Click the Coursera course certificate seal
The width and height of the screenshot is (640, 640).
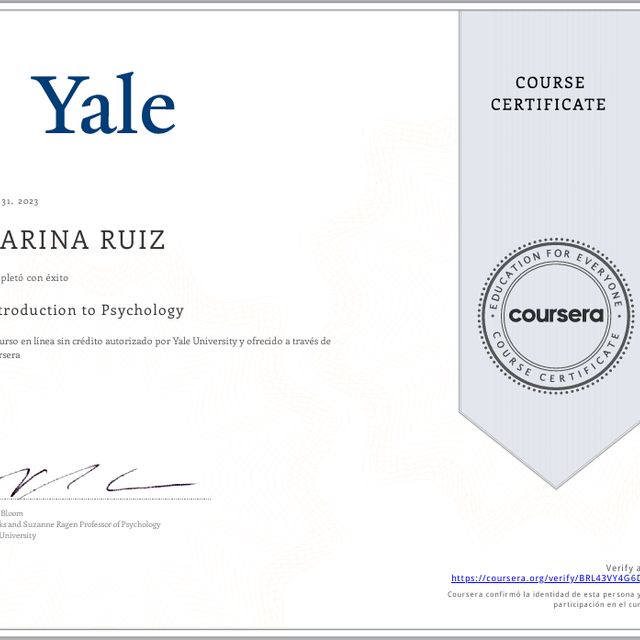pyautogui.click(x=556, y=316)
